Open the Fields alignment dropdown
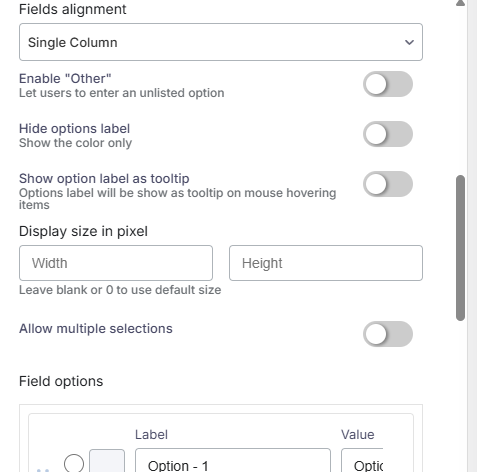Screen dimensions: 477x472 [x=221, y=42]
